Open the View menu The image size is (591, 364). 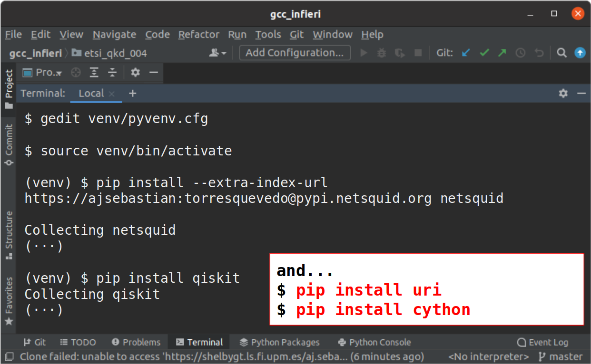click(71, 35)
